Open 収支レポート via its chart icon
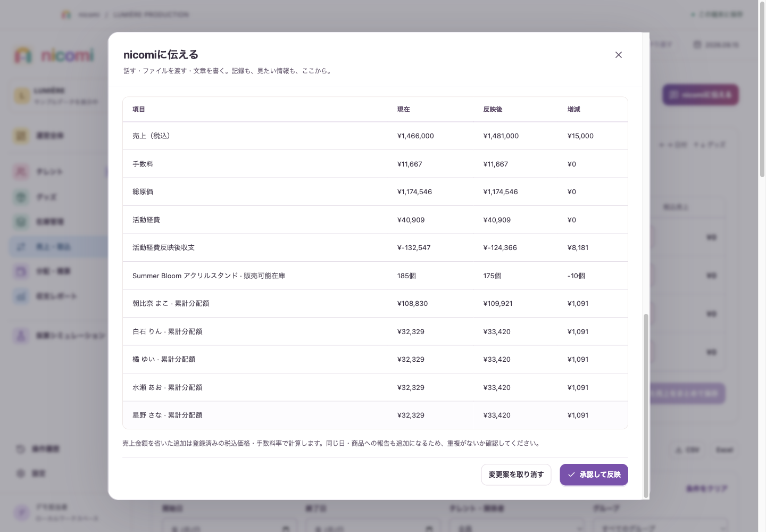Image resolution: width=766 pixels, height=532 pixels. pos(21,296)
